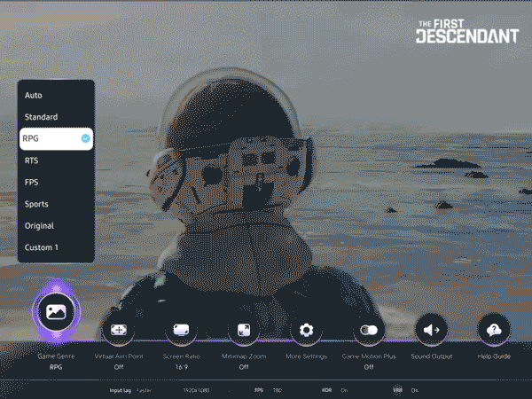Switch the genre to FPS

coord(56,182)
